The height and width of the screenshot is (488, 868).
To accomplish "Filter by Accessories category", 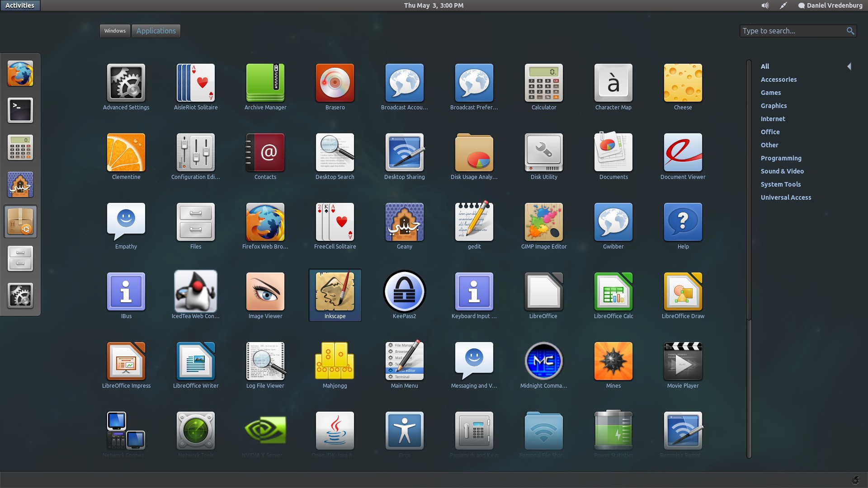I will pos(778,79).
